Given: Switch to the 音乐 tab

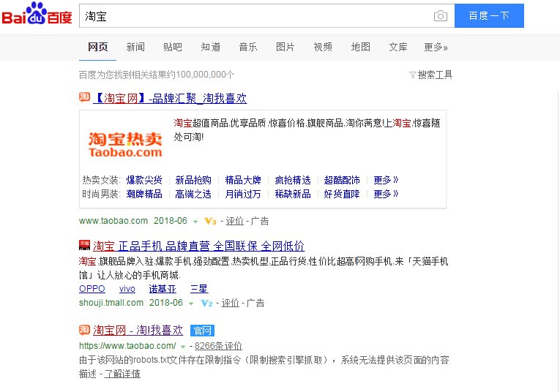Looking at the screenshot, I should (248, 47).
